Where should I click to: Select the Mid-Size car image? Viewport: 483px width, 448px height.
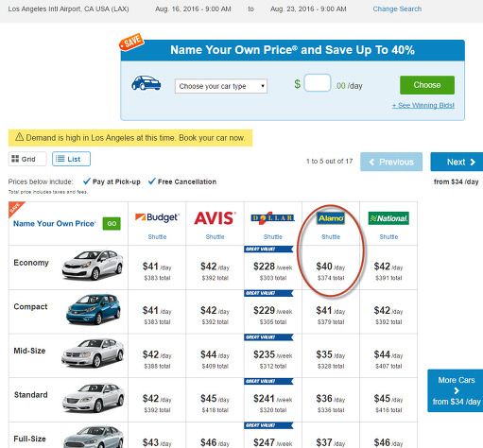coord(93,353)
